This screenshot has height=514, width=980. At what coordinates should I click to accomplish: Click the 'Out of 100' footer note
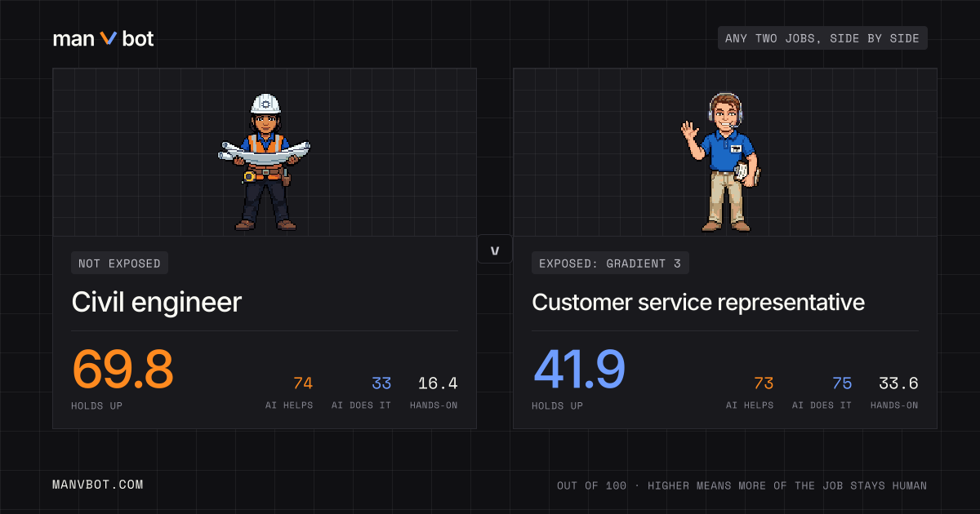[x=742, y=485]
